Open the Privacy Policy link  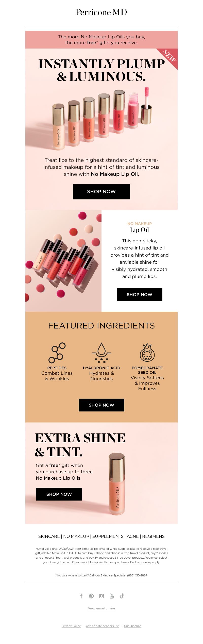(71, 626)
